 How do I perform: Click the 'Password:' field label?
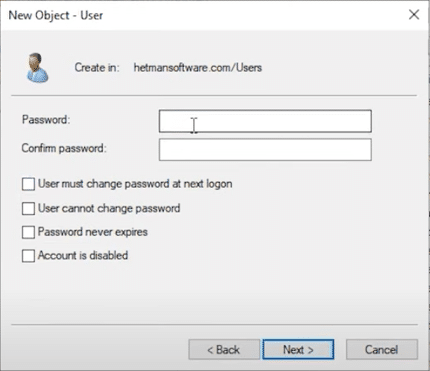coord(46,120)
